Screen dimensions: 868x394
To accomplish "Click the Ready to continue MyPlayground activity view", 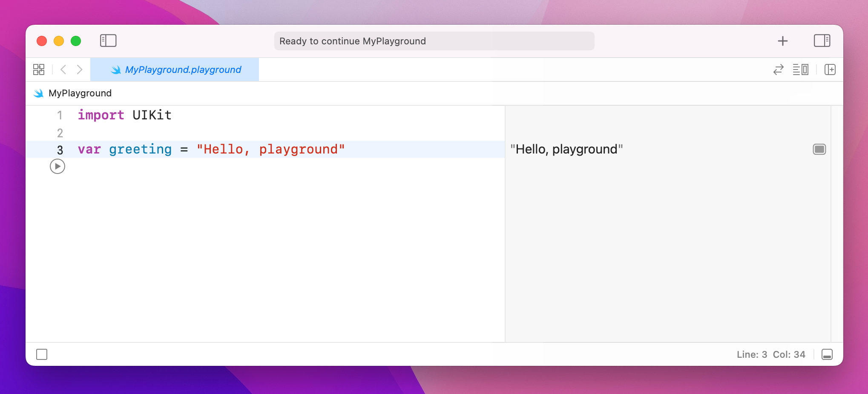I will coord(434,41).
